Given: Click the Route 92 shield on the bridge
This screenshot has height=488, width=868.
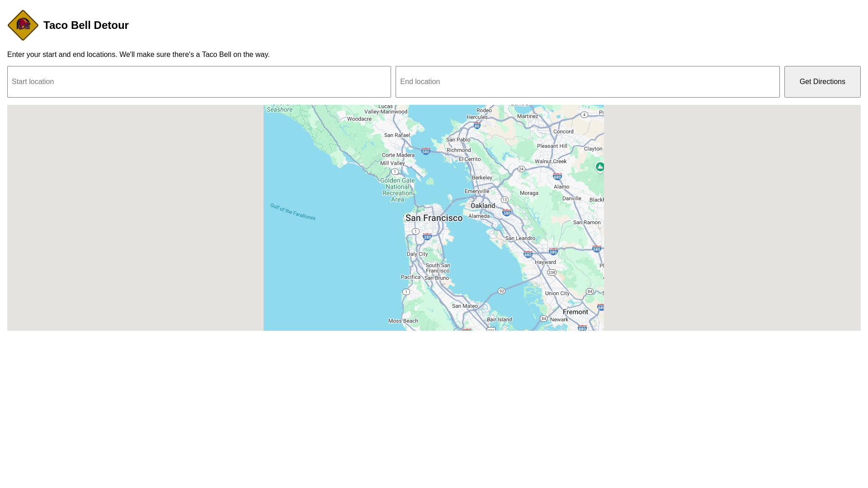Looking at the screenshot, I should [x=501, y=291].
